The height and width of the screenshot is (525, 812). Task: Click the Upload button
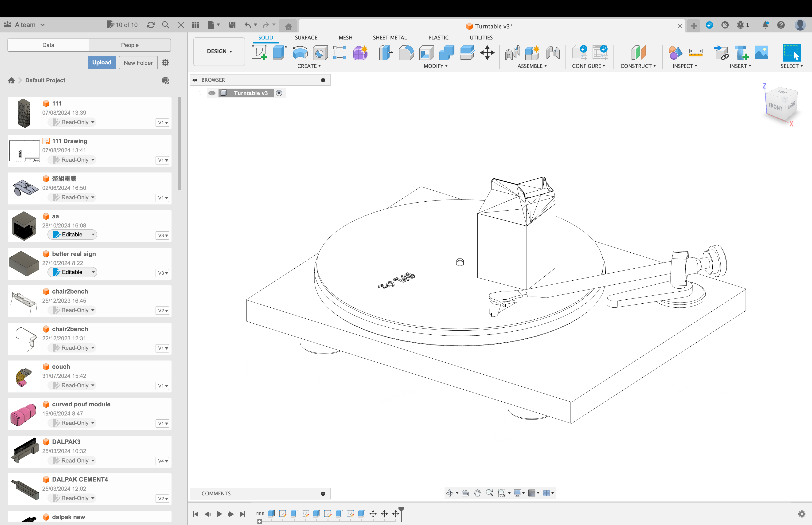pyautogui.click(x=101, y=63)
